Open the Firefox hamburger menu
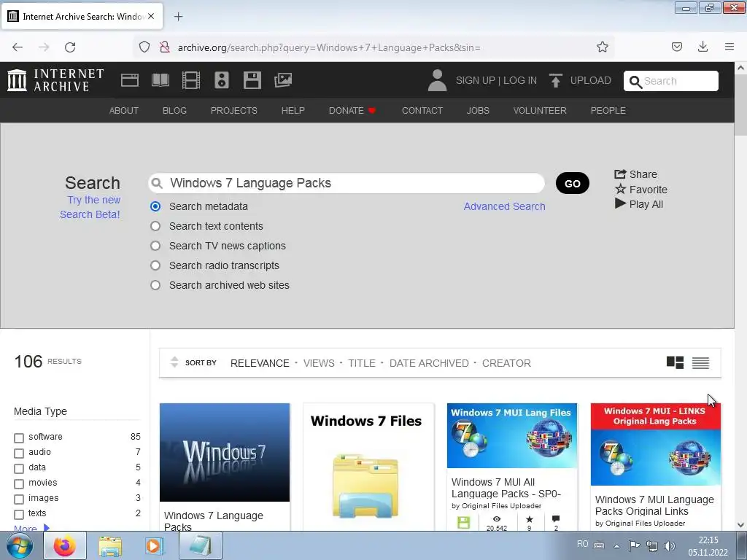This screenshot has height=560, width=747. [x=729, y=47]
